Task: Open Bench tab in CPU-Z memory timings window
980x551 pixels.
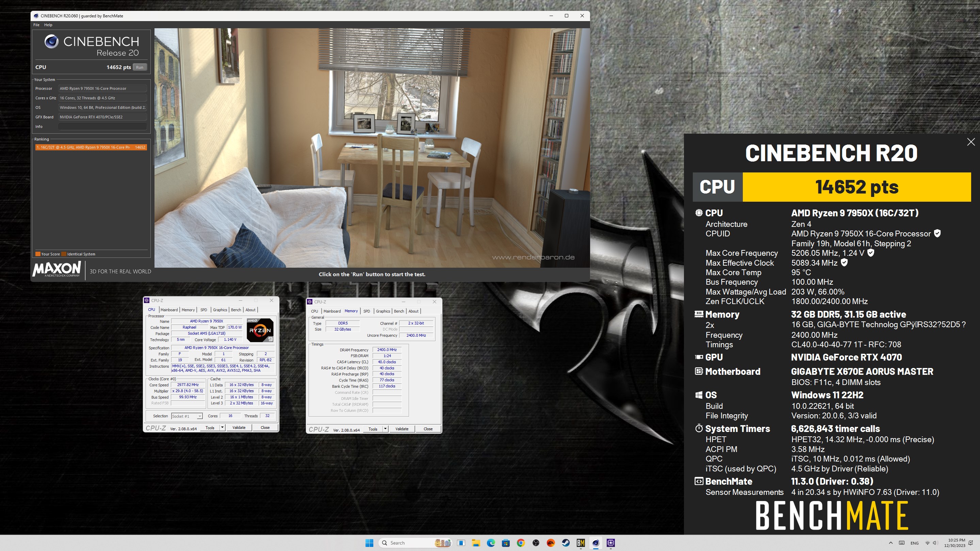Action: (399, 311)
